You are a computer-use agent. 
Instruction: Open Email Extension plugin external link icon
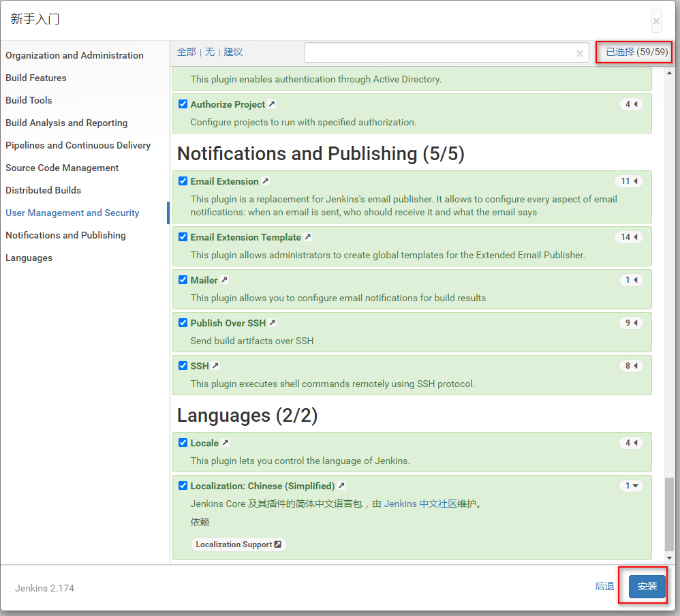(x=266, y=181)
